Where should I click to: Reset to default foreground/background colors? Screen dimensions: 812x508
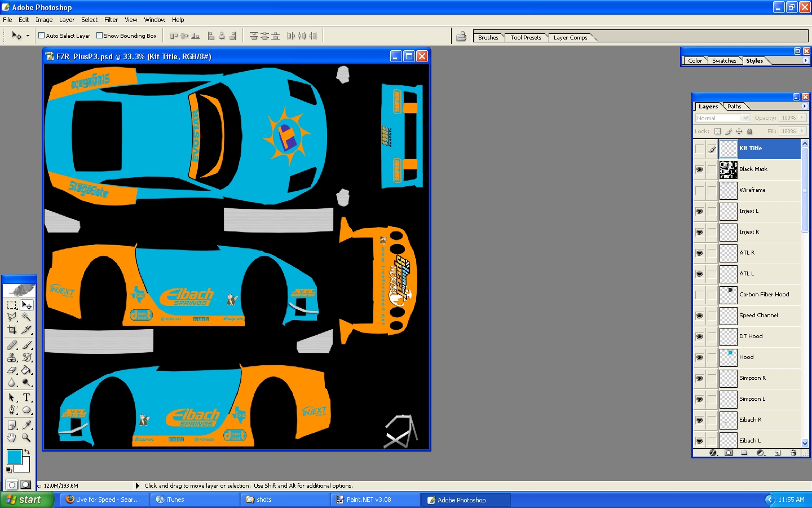pyautogui.click(x=8, y=470)
